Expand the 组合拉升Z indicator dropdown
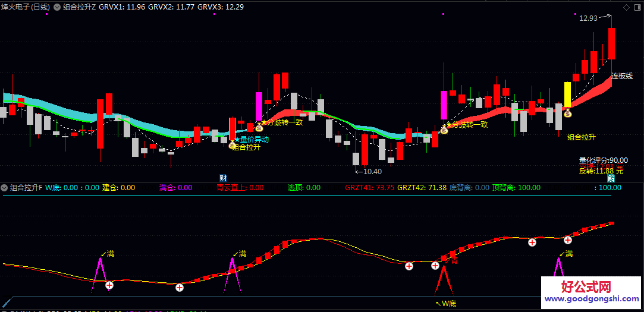 tap(57, 7)
